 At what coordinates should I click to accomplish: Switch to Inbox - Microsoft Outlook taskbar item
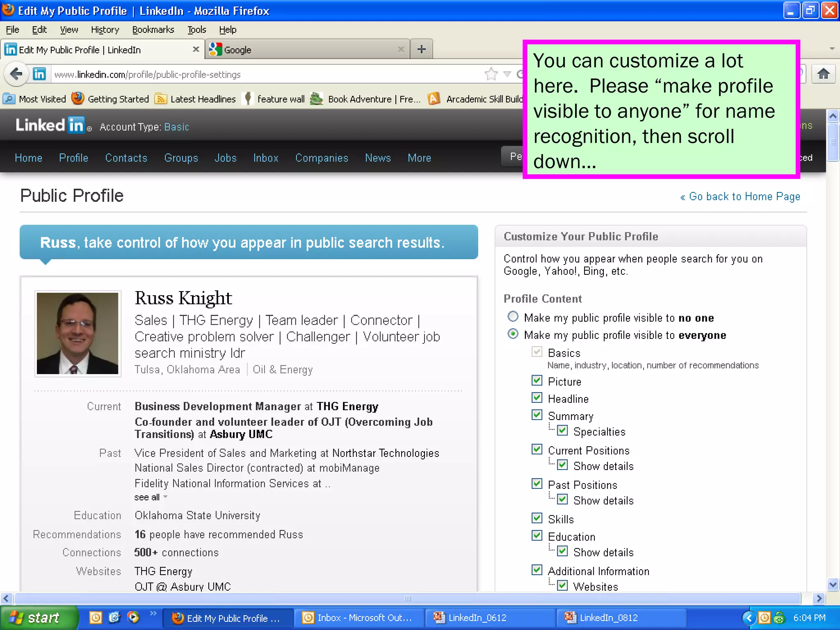[358, 618]
